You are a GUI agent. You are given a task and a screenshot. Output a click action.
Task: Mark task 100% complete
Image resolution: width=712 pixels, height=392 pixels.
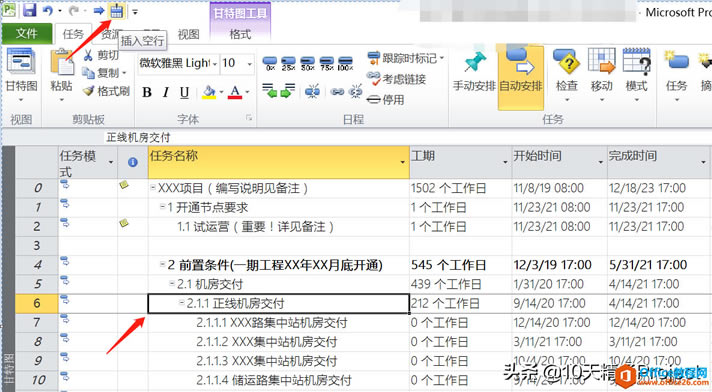pos(346,64)
